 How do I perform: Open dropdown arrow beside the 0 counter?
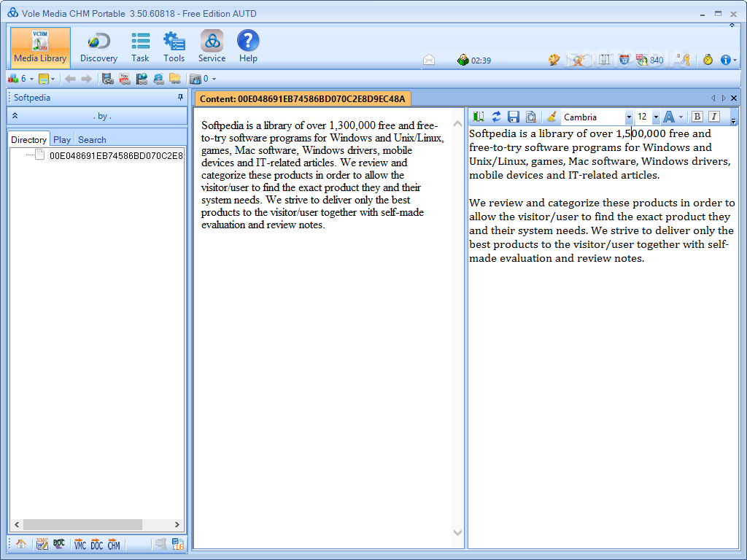pyautogui.click(x=214, y=79)
